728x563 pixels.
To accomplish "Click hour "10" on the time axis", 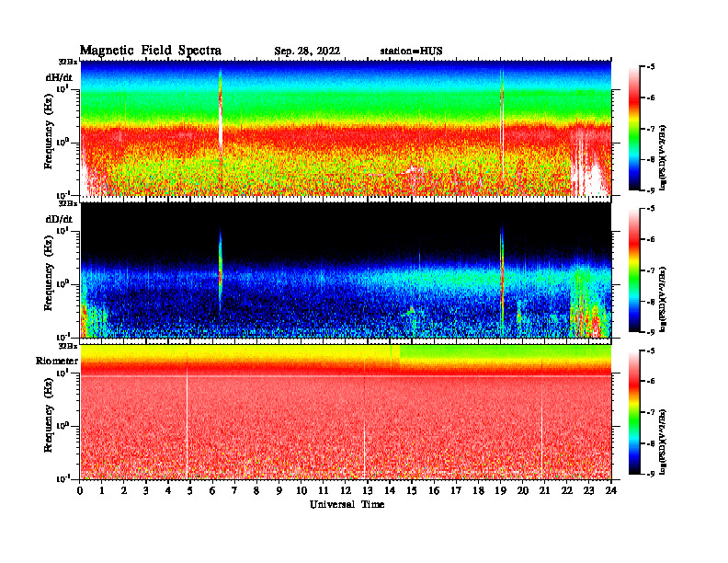I will click(x=301, y=490).
